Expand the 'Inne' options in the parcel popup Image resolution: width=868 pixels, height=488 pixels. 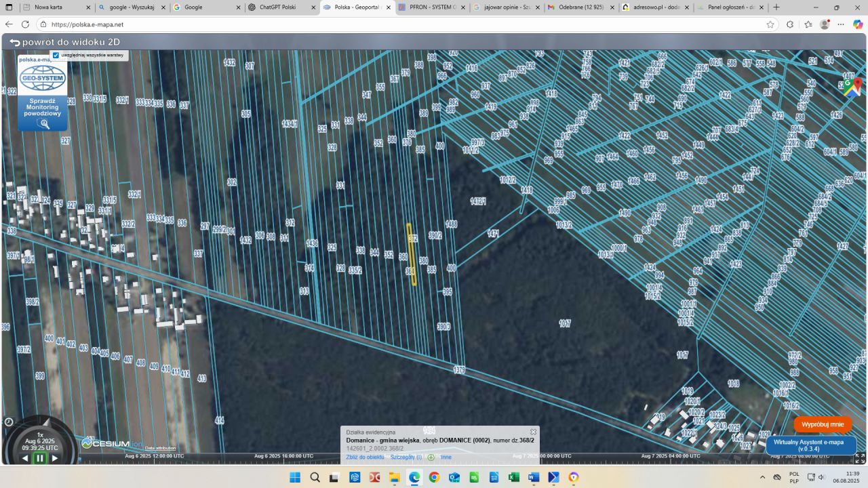tap(446, 457)
